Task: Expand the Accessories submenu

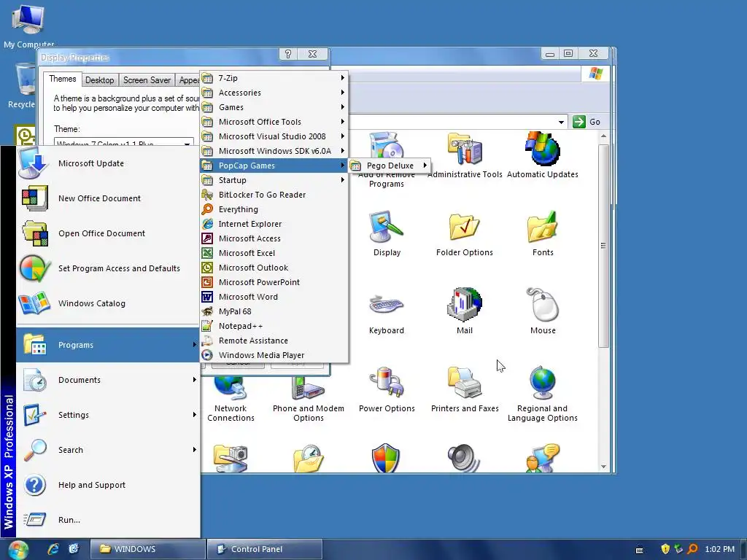Action: (x=274, y=93)
